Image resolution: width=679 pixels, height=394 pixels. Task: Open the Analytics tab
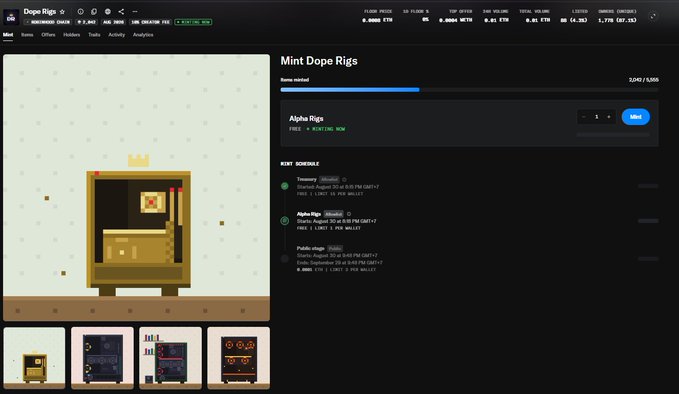[x=143, y=35]
